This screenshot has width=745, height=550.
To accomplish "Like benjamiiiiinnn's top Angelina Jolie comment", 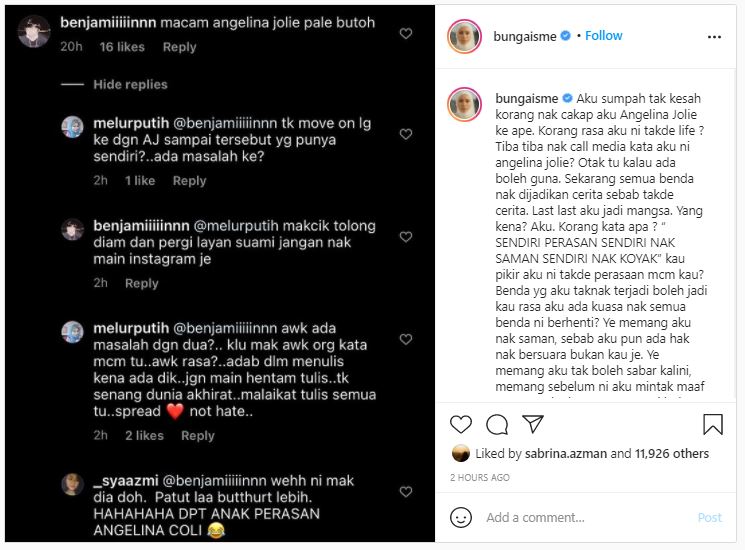I will pyautogui.click(x=405, y=34).
